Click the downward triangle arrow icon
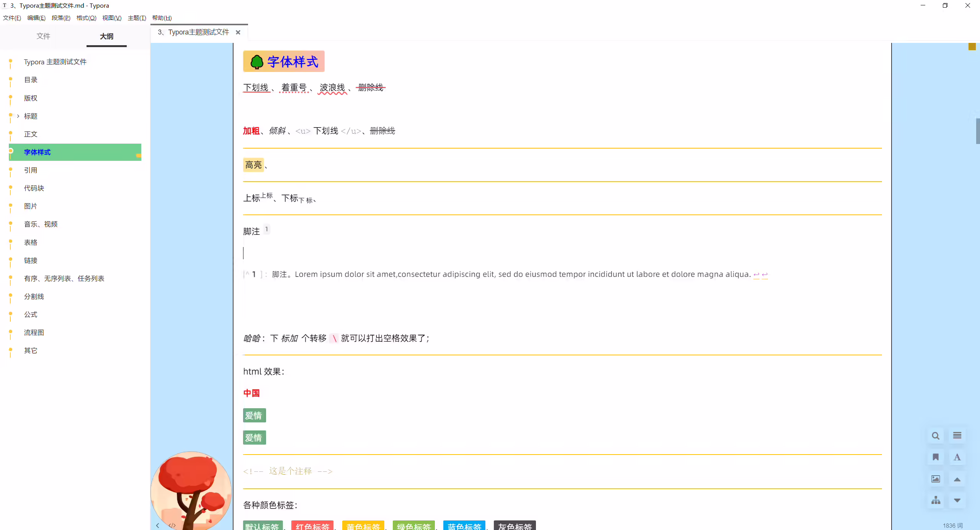 pyautogui.click(x=957, y=501)
